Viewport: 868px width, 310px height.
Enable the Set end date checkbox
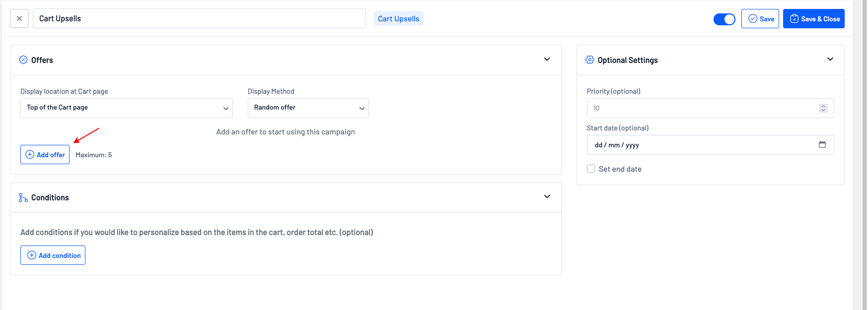click(591, 169)
